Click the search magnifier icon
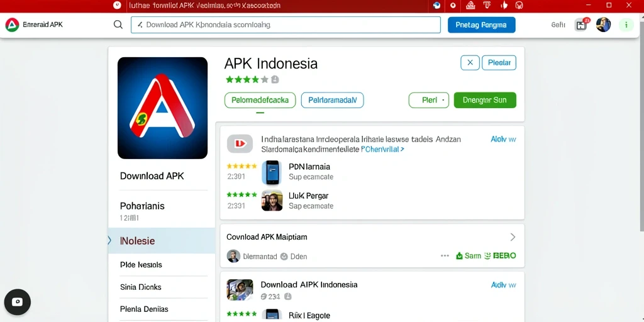Image resolution: width=644 pixels, height=322 pixels. click(118, 25)
